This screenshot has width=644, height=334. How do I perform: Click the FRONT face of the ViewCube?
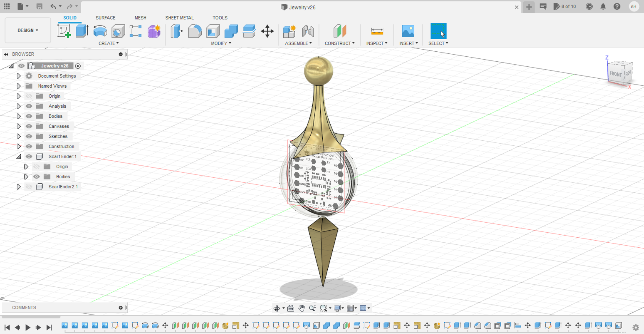615,74
